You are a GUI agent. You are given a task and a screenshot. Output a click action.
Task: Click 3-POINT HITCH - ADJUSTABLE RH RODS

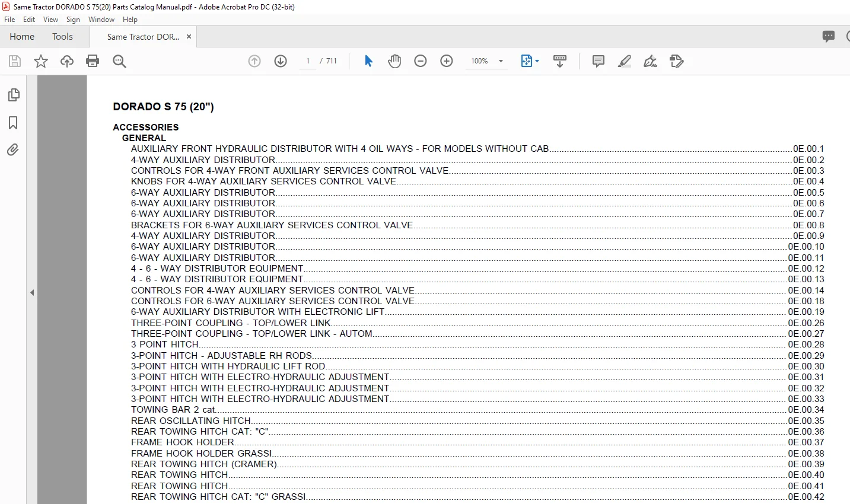[x=222, y=356]
